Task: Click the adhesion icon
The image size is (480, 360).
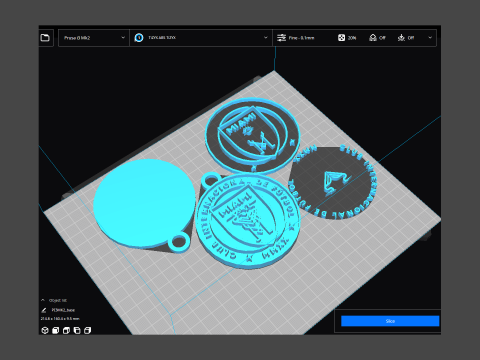Action: coord(401,38)
